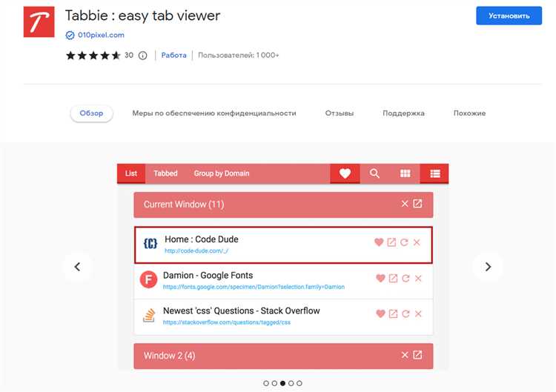Select the third carousel dot
The height and width of the screenshot is (392, 556).
point(282,383)
